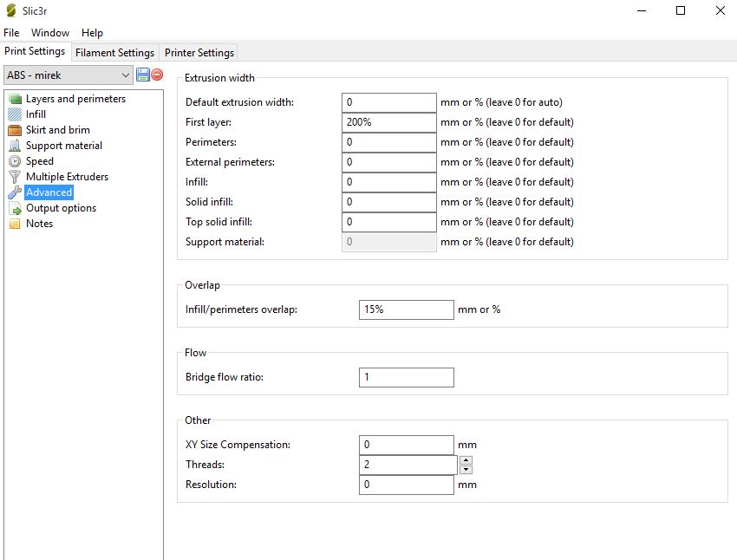Decrease Threads with the down arrow

click(466, 470)
